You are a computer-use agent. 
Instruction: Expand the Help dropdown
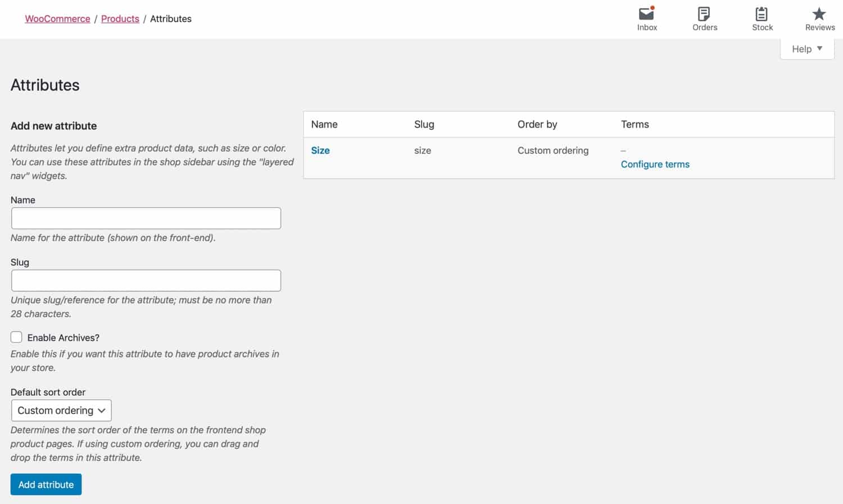(806, 49)
